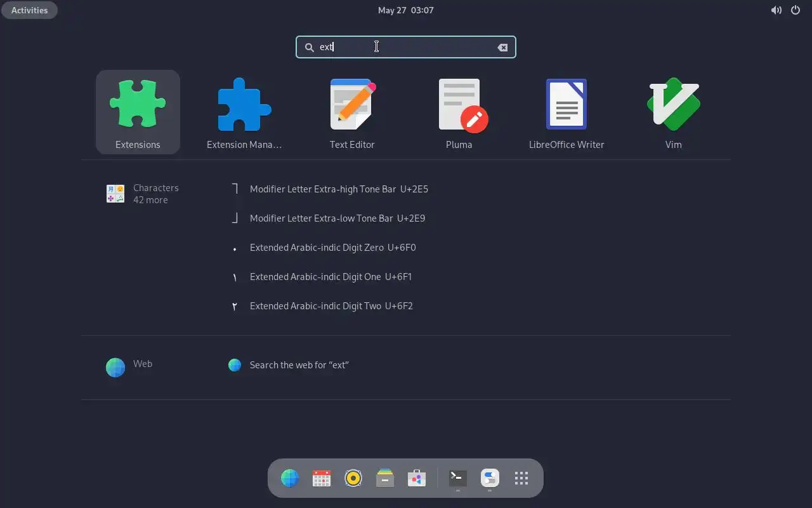The image size is (812, 508).
Task: Launch the Extensions app
Action: coord(138,112)
